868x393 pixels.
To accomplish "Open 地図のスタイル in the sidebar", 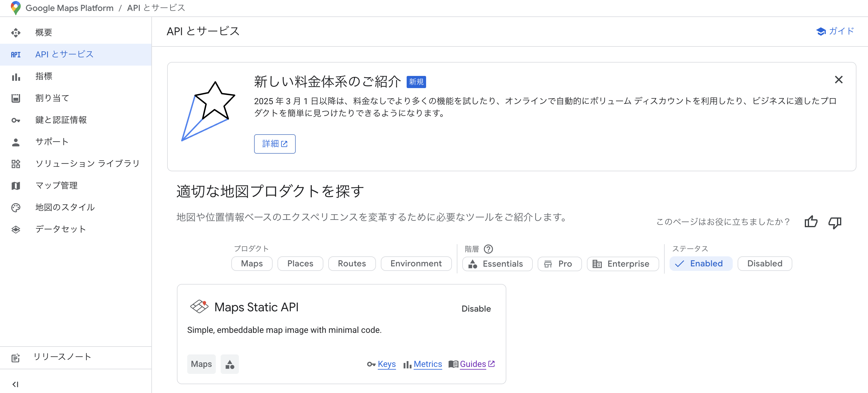I will (x=65, y=207).
